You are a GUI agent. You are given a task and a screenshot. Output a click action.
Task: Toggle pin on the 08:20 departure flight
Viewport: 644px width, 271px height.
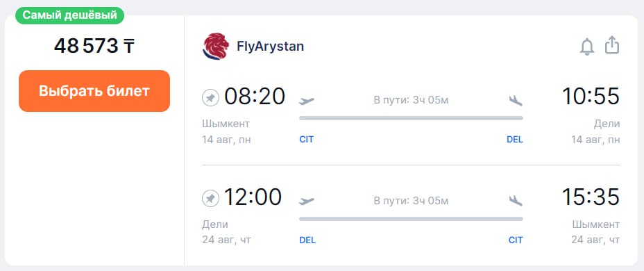(x=211, y=98)
